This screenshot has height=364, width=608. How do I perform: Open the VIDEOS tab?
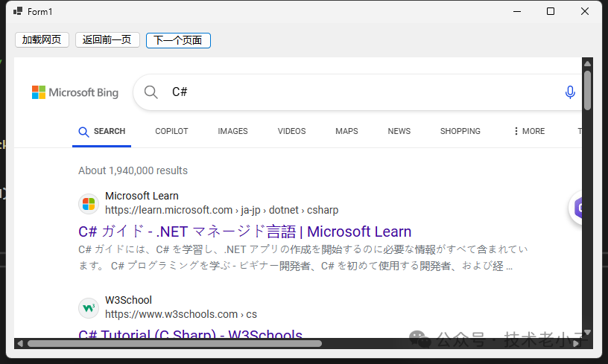pos(291,131)
